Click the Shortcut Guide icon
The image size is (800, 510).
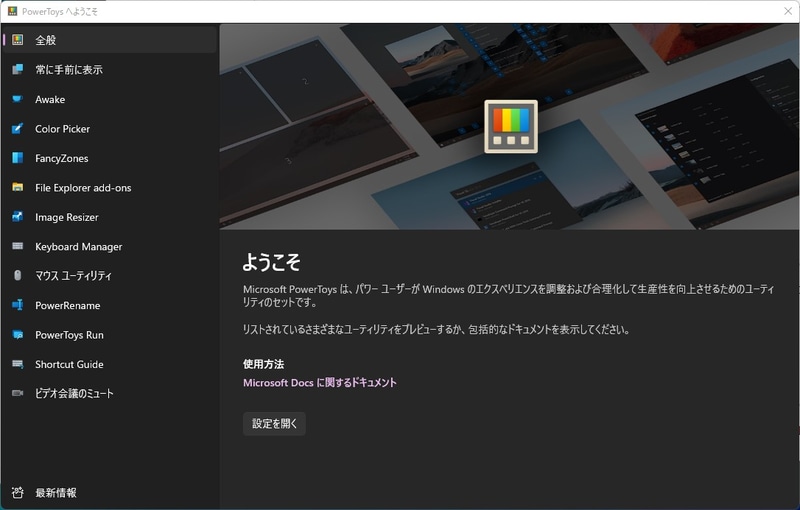pos(18,364)
